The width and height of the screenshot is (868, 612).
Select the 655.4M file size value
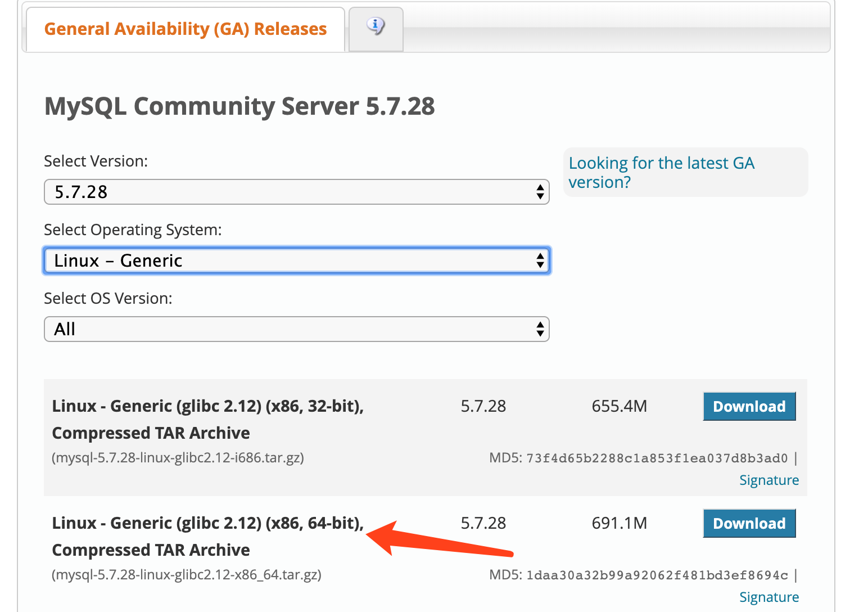coord(620,406)
